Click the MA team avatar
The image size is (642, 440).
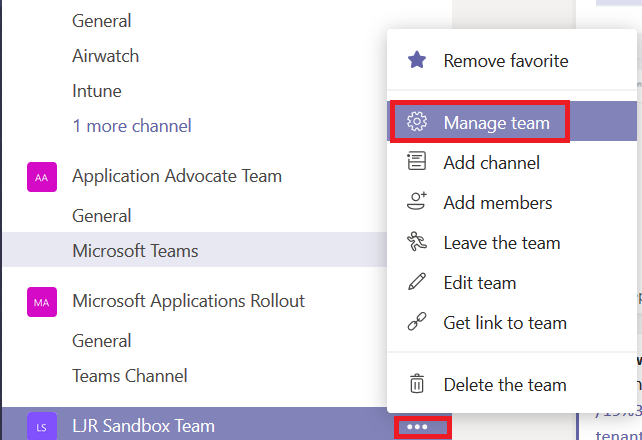42,302
